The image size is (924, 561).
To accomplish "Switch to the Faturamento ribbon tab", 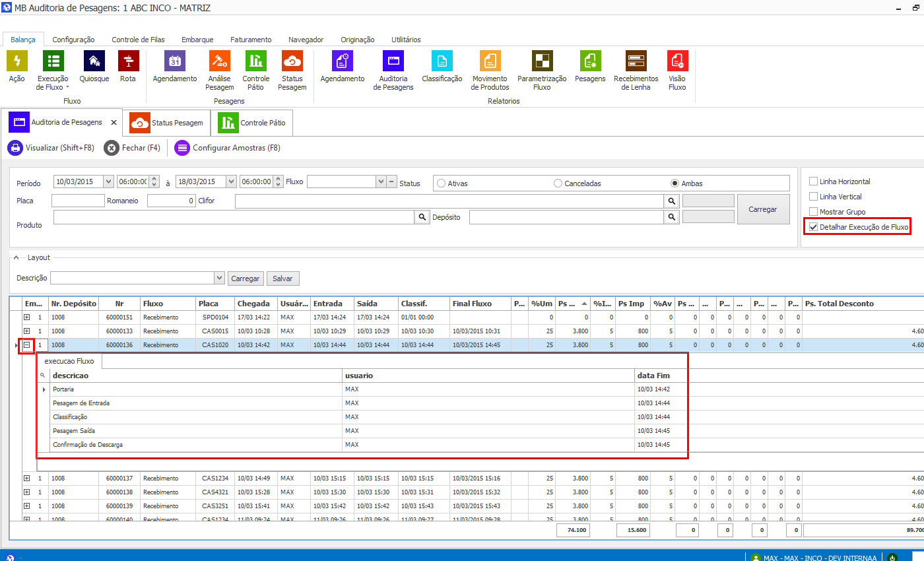I will (251, 40).
